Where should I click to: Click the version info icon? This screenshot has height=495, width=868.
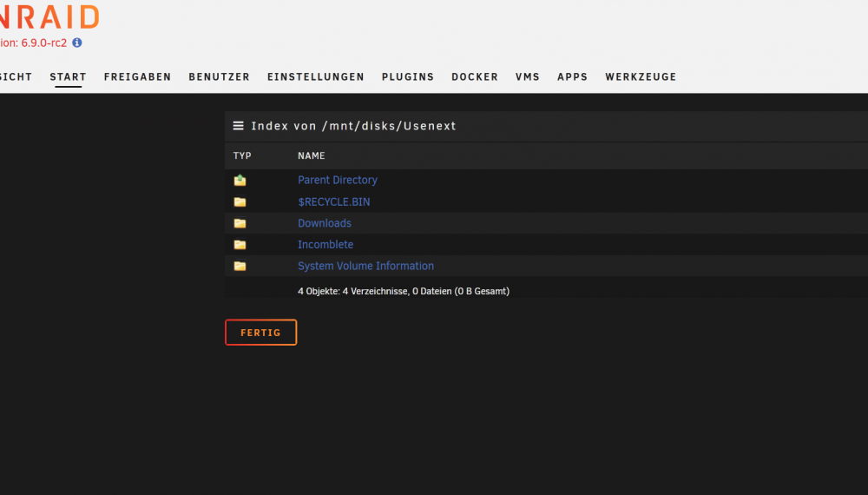point(77,43)
